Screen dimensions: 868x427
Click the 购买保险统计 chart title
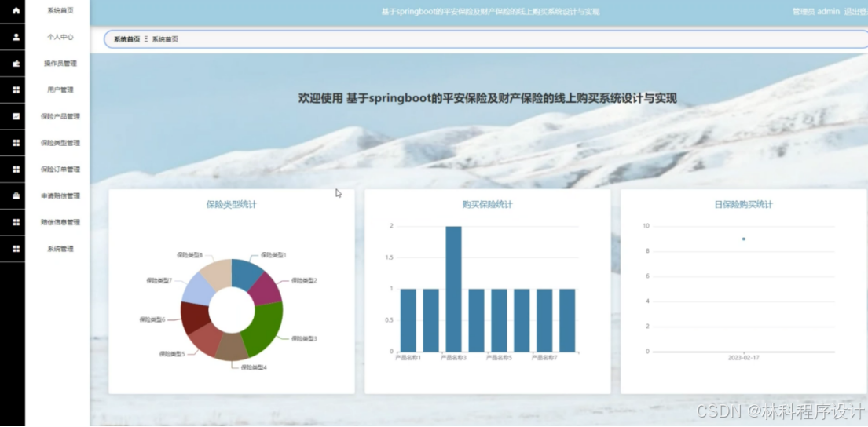click(x=487, y=205)
